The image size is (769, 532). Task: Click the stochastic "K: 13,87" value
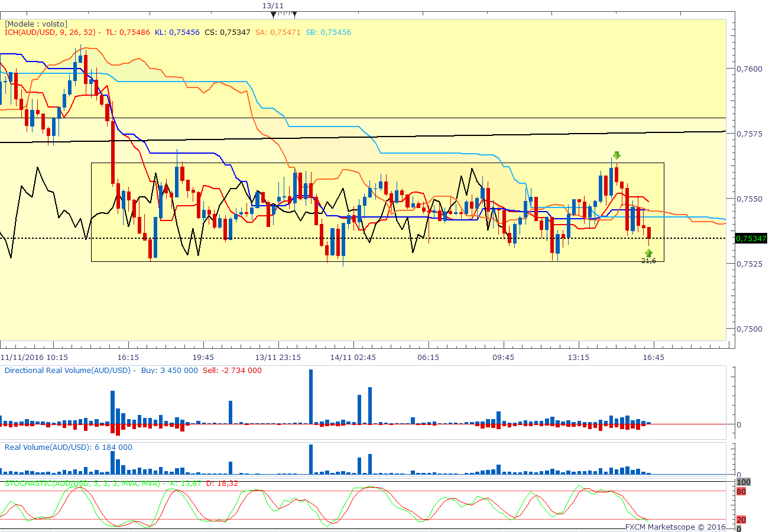coord(186,483)
